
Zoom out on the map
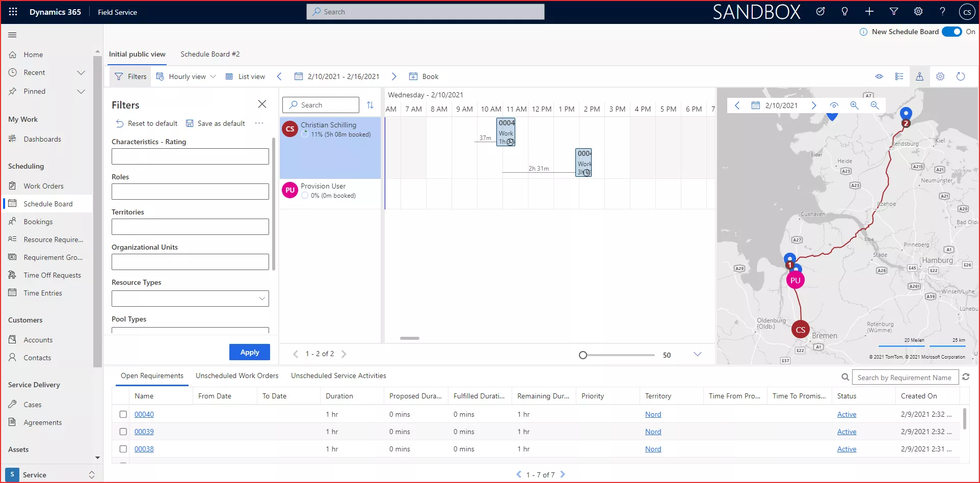(x=875, y=105)
